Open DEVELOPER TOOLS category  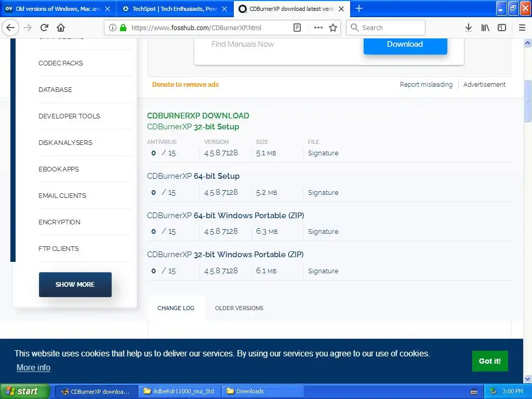pos(69,116)
